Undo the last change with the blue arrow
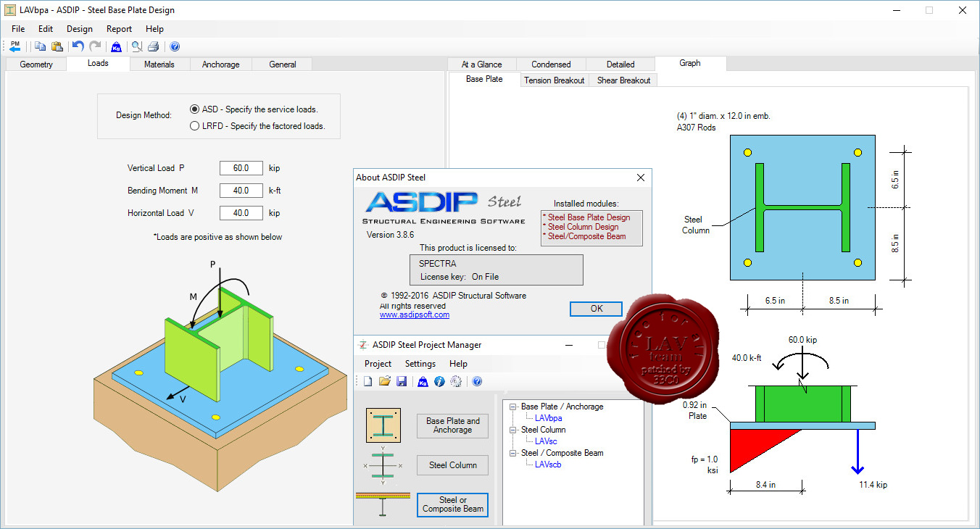 [x=78, y=46]
